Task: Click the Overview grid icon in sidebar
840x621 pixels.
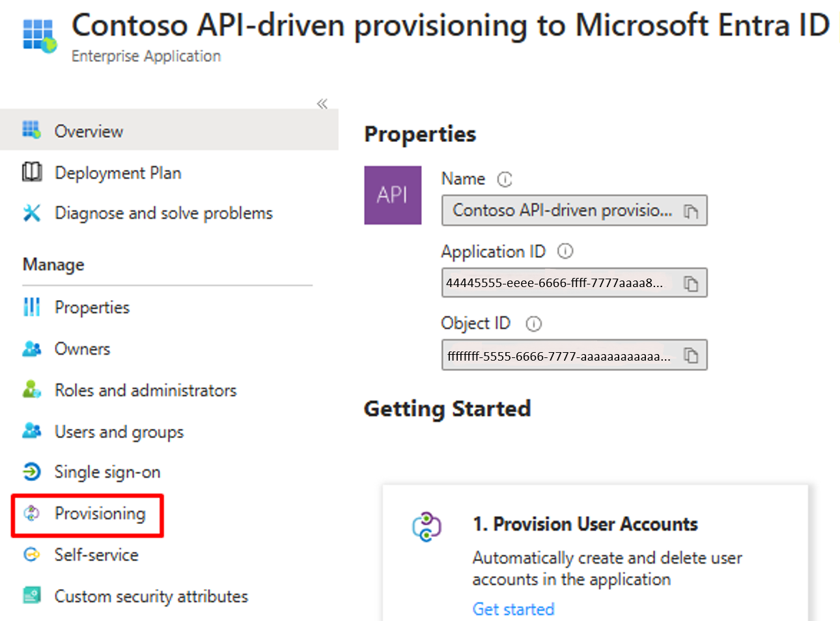Action: click(31, 130)
